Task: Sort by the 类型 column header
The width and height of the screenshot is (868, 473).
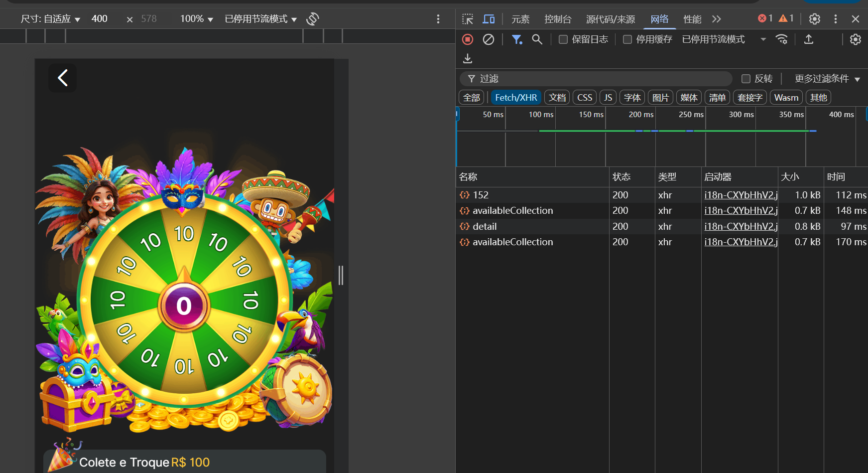Action: pos(678,177)
